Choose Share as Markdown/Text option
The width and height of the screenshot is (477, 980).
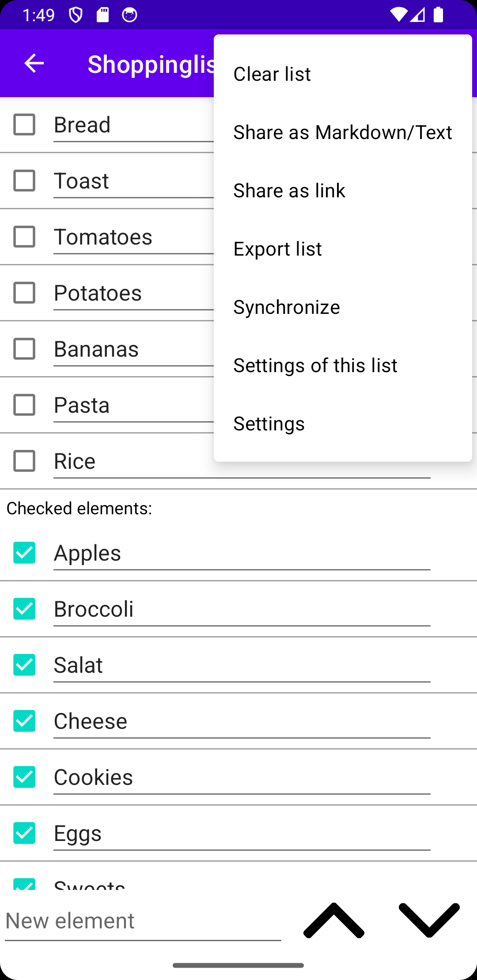[x=343, y=132]
